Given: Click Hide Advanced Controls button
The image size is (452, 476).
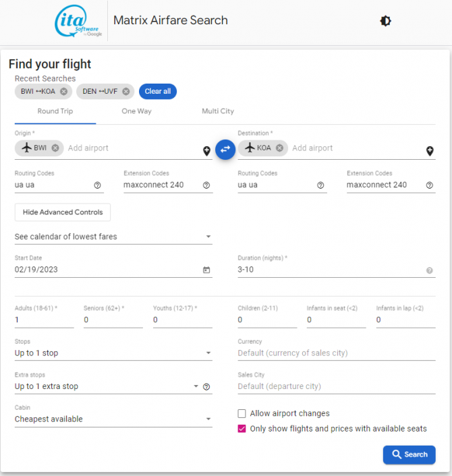Looking at the screenshot, I should pos(63,212).
